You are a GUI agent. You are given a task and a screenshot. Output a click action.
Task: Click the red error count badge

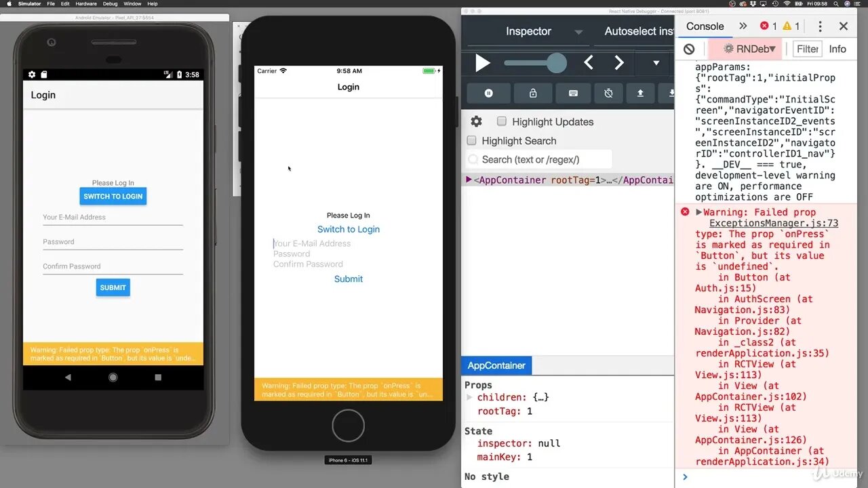click(x=768, y=26)
